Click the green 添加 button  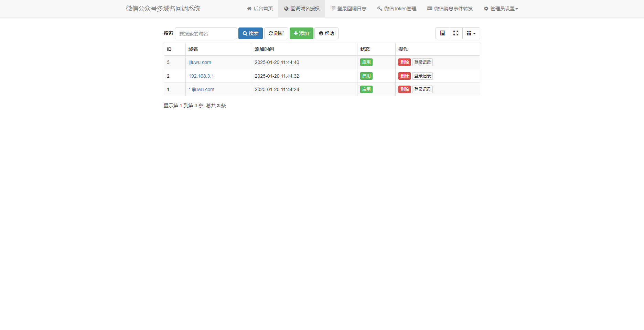tap(301, 33)
